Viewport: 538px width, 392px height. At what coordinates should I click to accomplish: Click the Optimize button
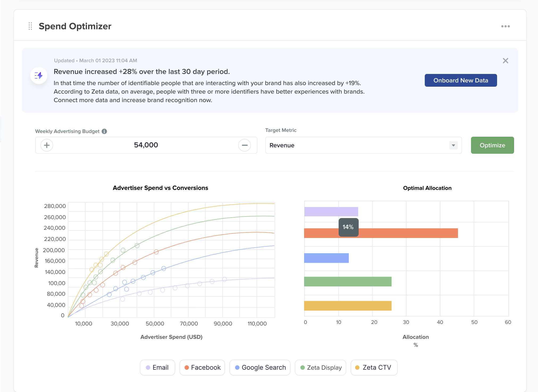[x=492, y=145]
